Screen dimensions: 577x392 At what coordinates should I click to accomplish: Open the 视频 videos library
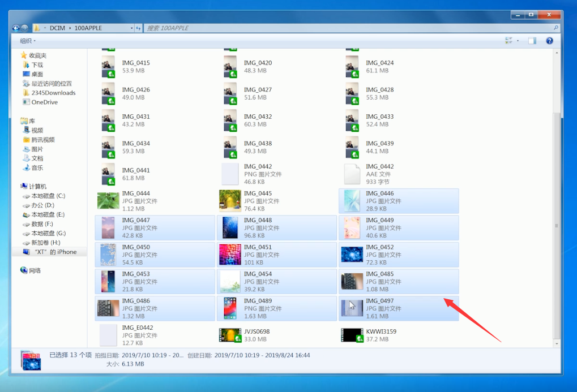point(33,130)
